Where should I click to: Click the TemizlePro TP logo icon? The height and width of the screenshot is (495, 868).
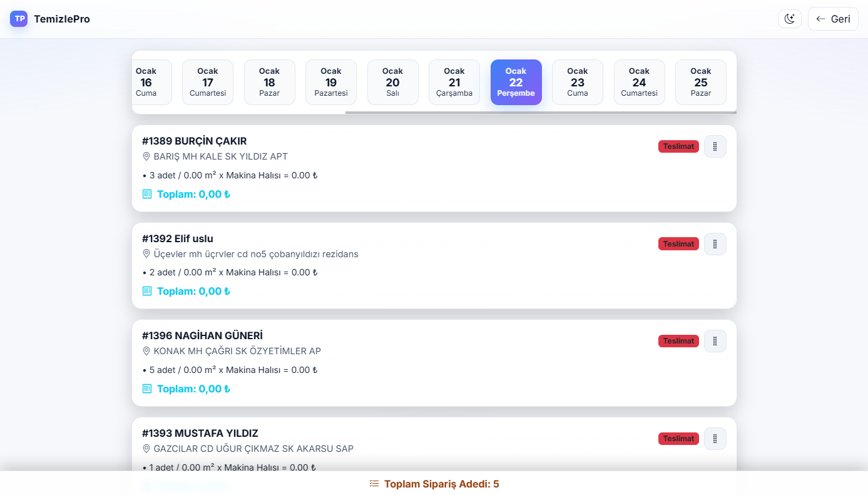click(x=19, y=19)
